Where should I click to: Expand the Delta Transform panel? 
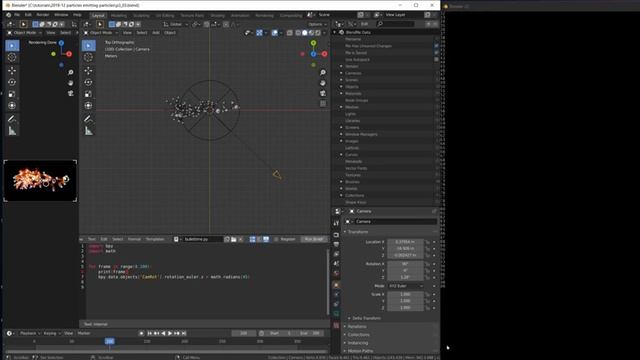[366, 318]
